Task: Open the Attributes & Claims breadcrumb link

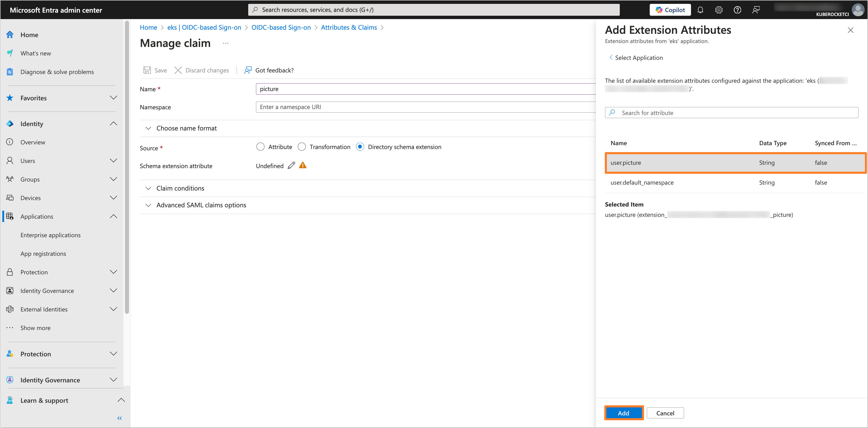Action: click(x=349, y=27)
